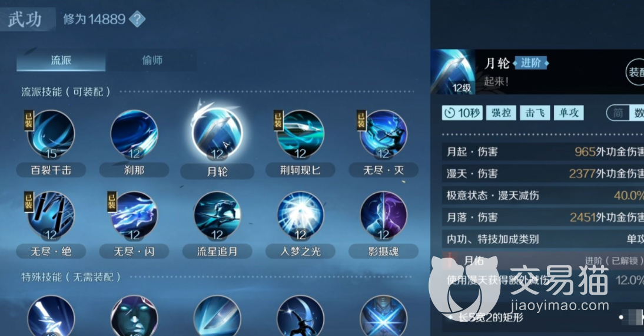Select the 无尽·绝 skill icon
Image resolution: width=644 pixels, height=336 pixels.
(51, 216)
